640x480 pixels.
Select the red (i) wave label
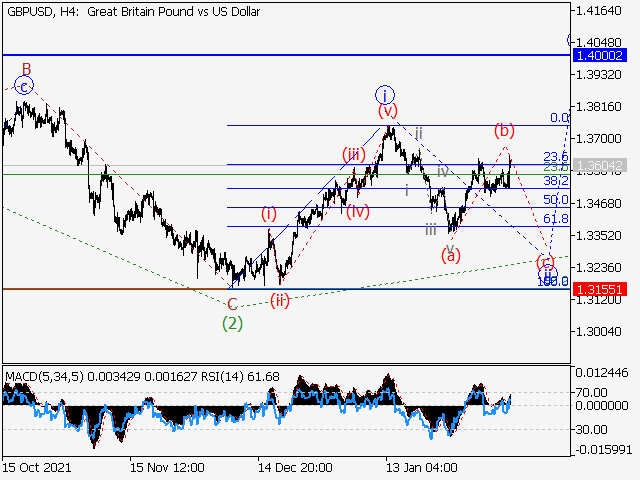pyautogui.click(x=269, y=213)
